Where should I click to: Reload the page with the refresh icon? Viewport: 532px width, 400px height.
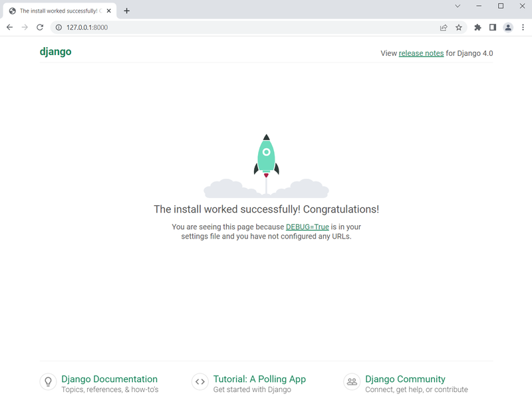[x=40, y=27]
